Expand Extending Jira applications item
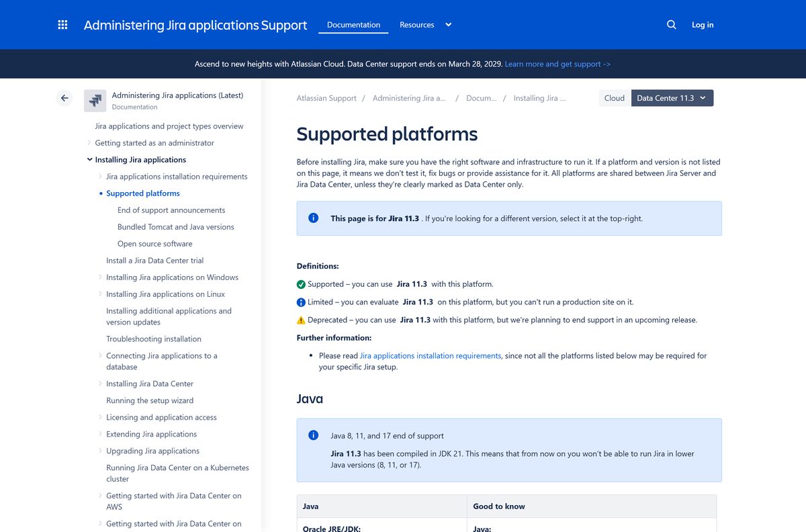The height and width of the screenshot is (532, 806). click(x=101, y=435)
